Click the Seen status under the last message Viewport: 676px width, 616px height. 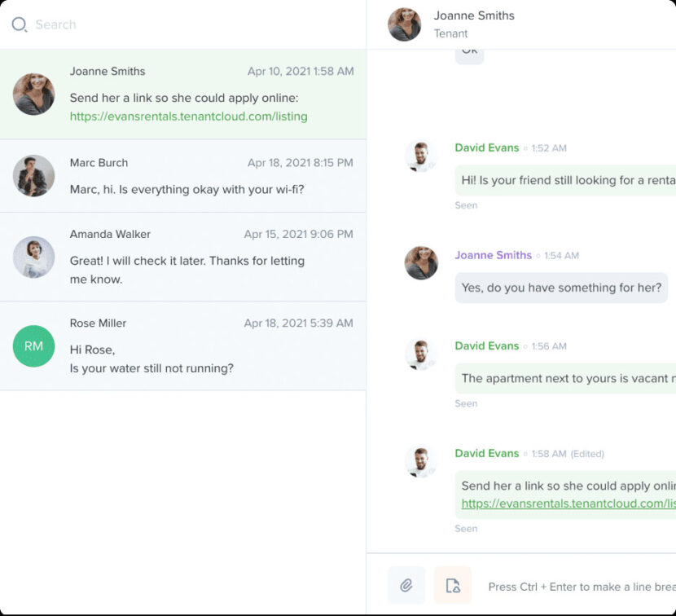pos(466,528)
